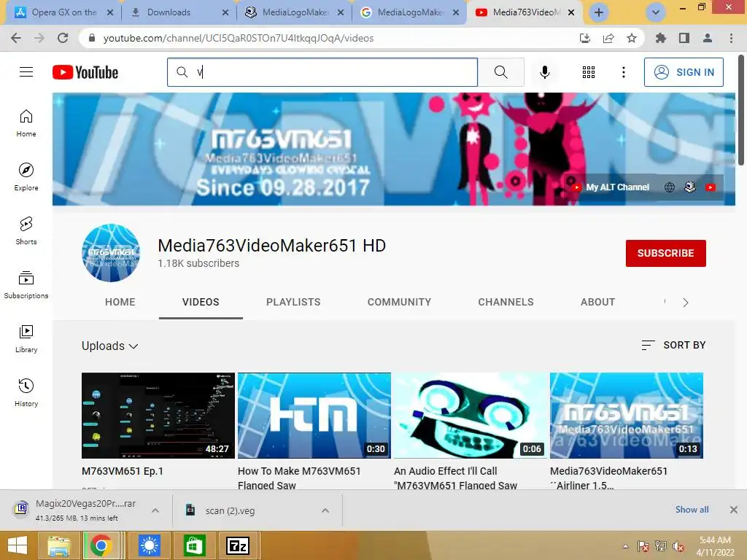Select the VIDEOS channel tab
The width and height of the screenshot is (747, 560).
coord(201,302)
